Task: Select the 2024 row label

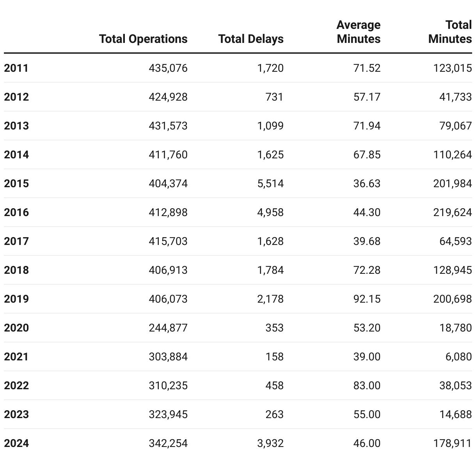Action: (16, 443)
